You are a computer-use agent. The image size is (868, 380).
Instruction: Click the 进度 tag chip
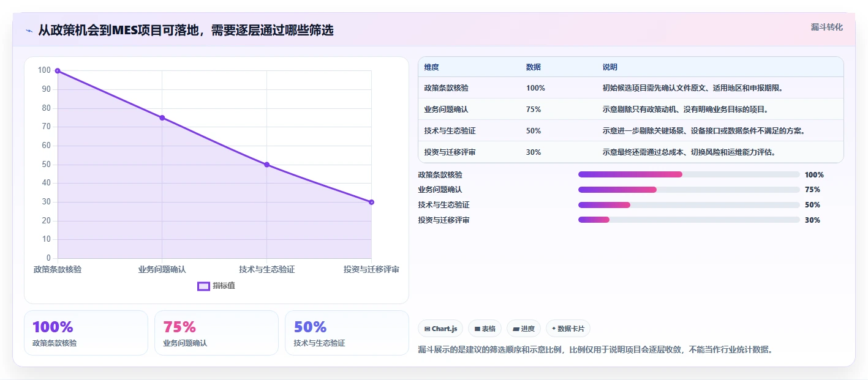[524, 329]
